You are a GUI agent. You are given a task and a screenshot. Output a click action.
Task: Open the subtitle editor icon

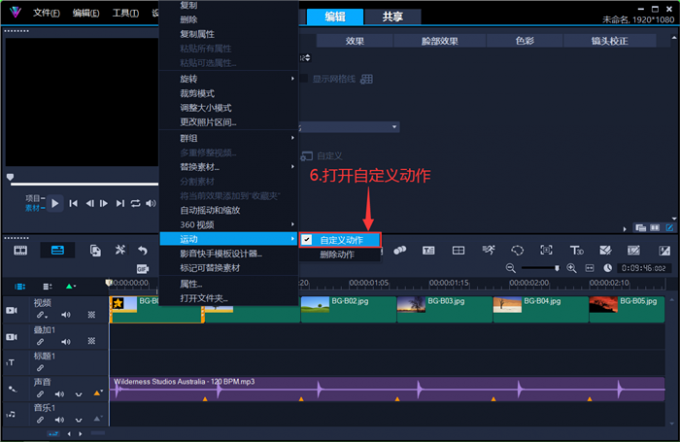click(428, 250)
